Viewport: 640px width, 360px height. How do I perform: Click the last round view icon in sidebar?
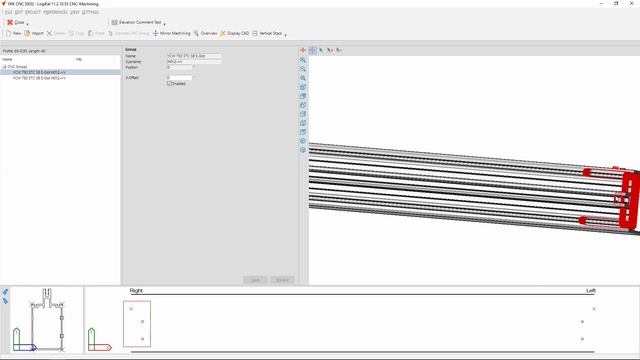[303, 150]
